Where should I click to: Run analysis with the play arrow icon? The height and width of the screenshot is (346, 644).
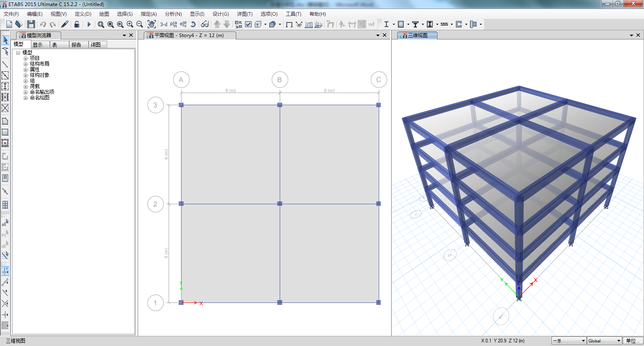pos(89,24)
